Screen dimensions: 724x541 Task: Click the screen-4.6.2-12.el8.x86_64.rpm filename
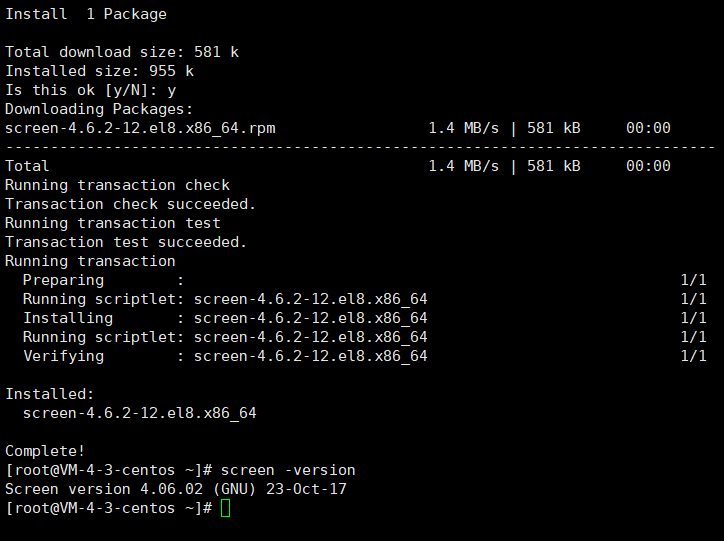(x=140, y=128)
